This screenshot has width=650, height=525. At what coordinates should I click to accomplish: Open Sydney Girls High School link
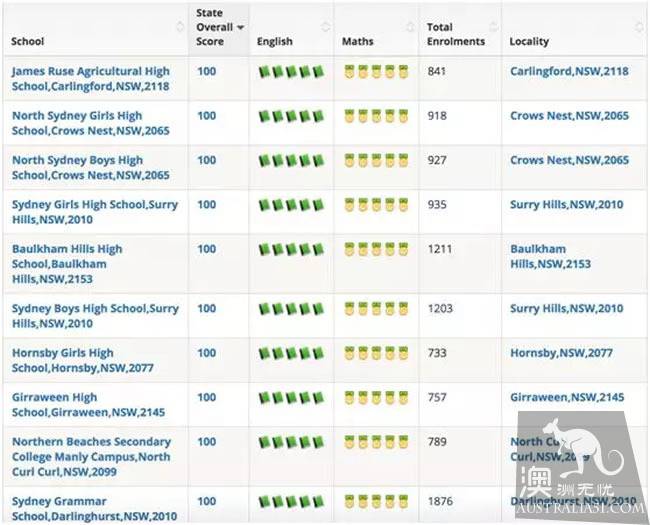95,212
